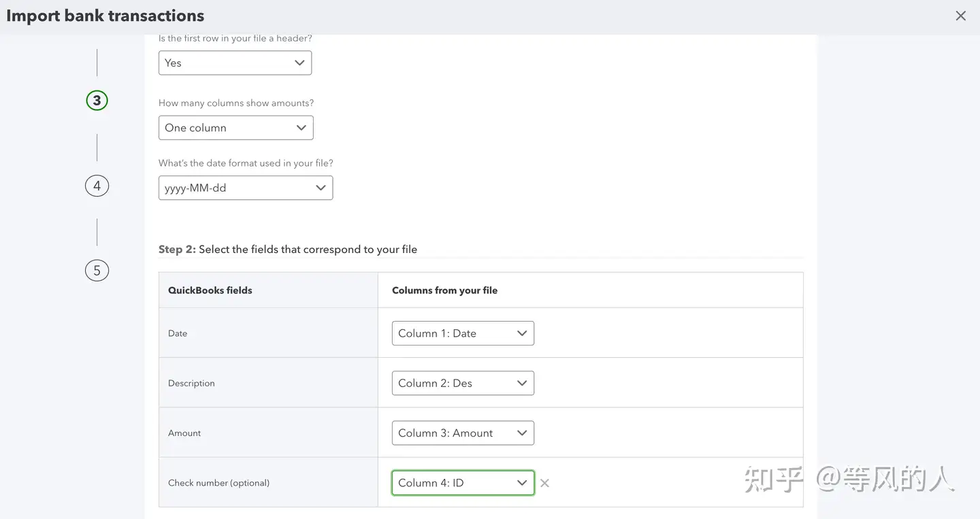Click the Columns from your file header

pyautogui.click(x=444, y=290)
